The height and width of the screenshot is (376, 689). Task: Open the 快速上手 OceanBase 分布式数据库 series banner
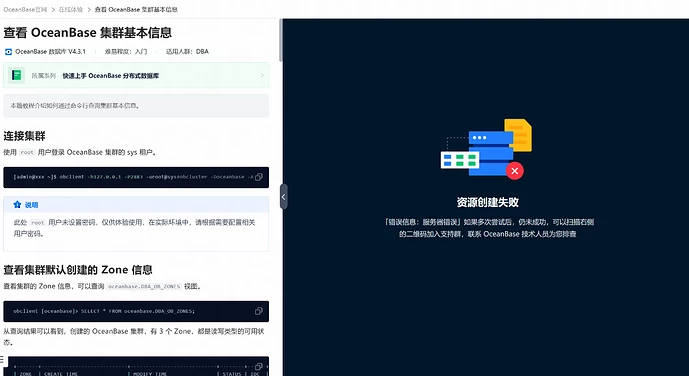click(x=136, y=76)
